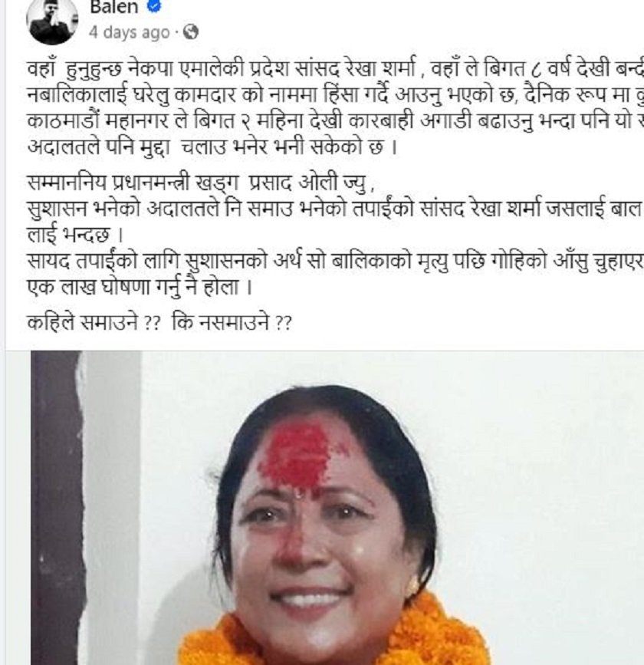
Task: Click the line starting 'काठमाडौं महानगर ले'
Action: [x=335, y=122]
